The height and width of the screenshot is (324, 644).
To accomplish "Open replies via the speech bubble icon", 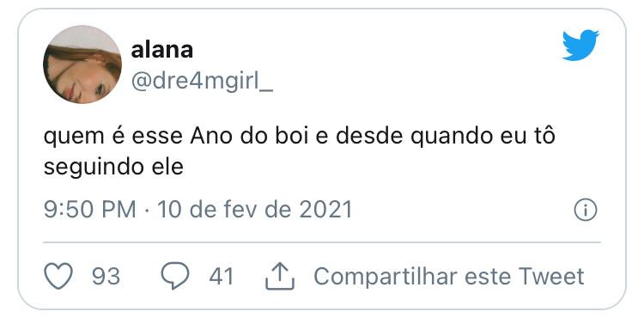I will [x=175, y=276].
